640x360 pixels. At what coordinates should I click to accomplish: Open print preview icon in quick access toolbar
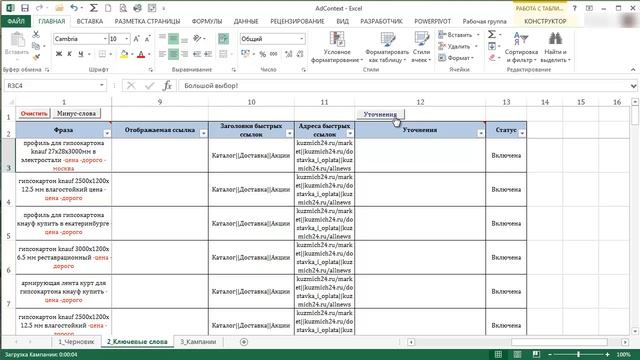pyautogui.click(x=123, y=8)
